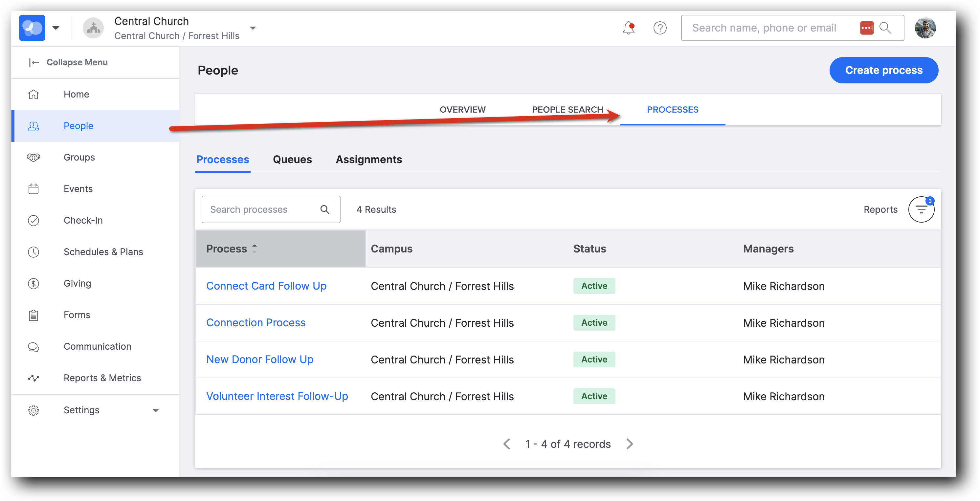Open the Central Church campus dropdown

(253, 28)
